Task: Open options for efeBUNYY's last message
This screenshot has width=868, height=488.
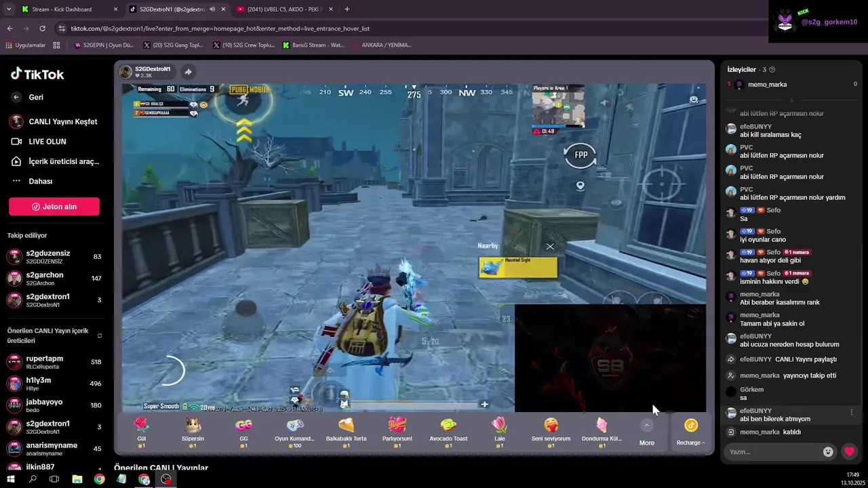Action: (852, 412)
